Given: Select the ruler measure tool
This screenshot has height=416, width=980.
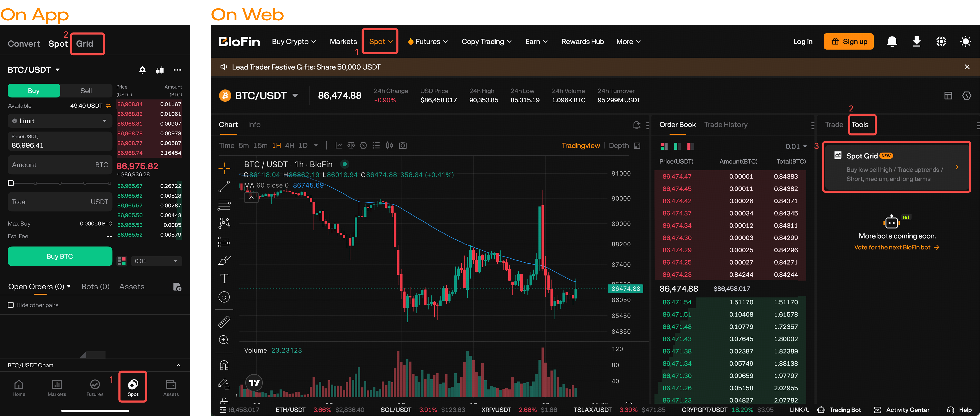Looking at the screenshot, I should click(224, 322).
